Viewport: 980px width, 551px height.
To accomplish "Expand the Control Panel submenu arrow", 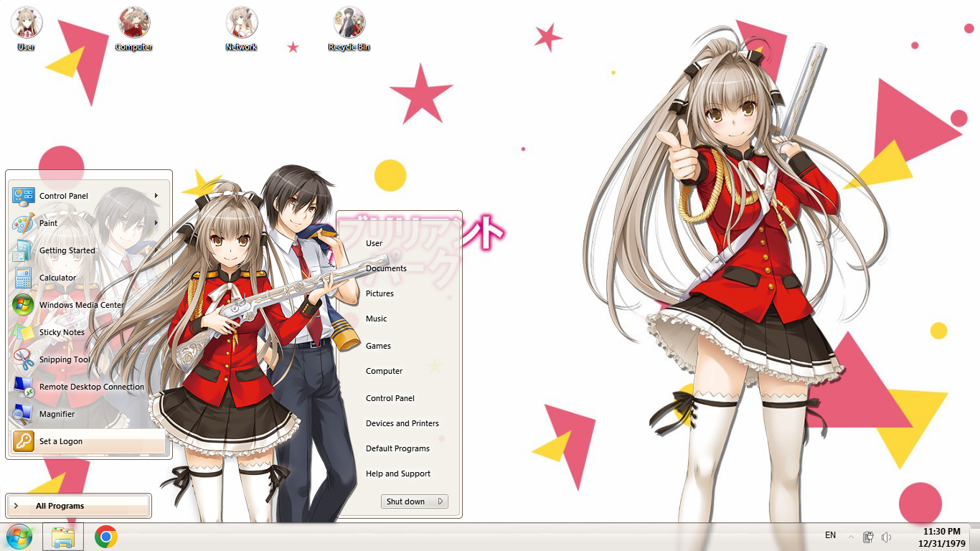I will pos(156,196).
